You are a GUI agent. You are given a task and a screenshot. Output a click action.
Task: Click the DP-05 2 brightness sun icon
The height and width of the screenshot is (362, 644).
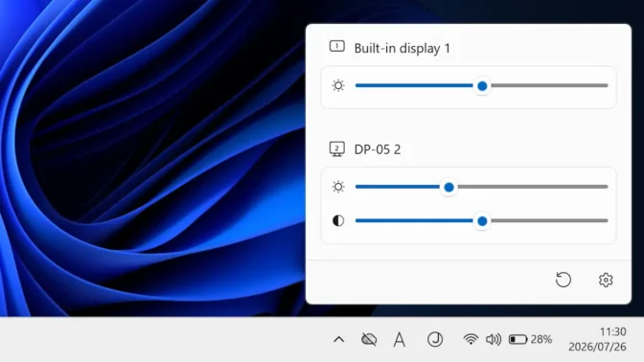(x=338, y=187)
